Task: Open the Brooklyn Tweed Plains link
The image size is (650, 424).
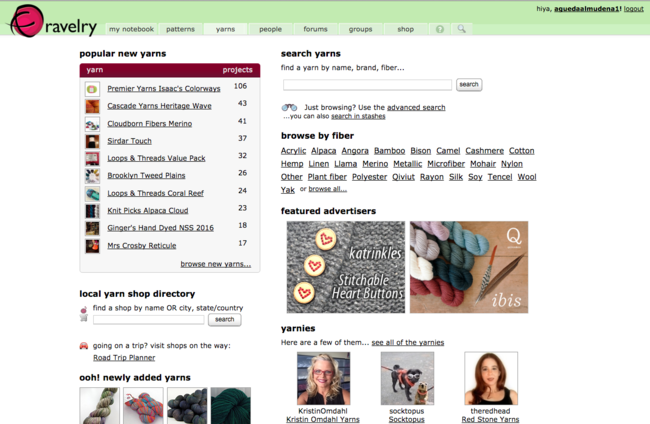Action: point(146,175)
